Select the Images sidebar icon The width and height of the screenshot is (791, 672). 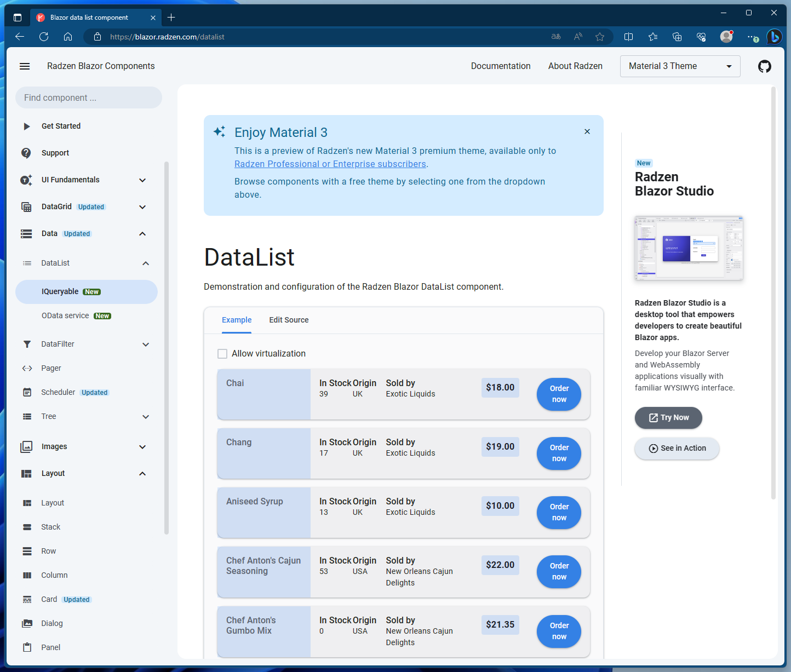pos(26,446)
